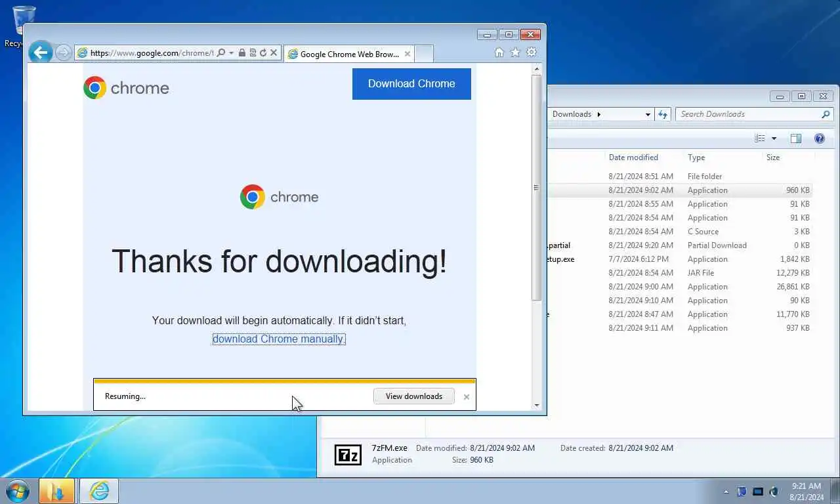Select the C Source file row
Viewport: 840px width, 504px height.
coord(680,232)
